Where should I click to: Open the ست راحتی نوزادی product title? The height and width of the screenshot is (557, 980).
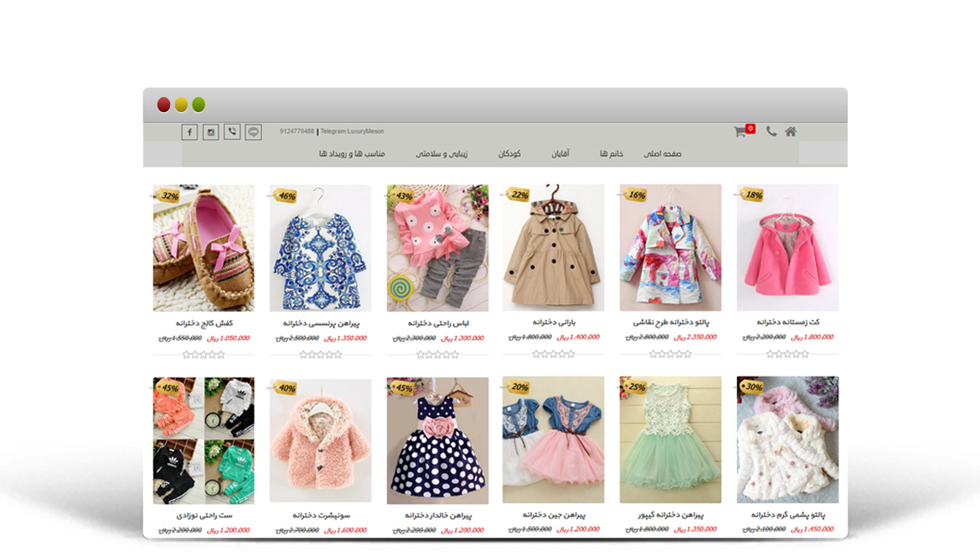click(204, 516)
